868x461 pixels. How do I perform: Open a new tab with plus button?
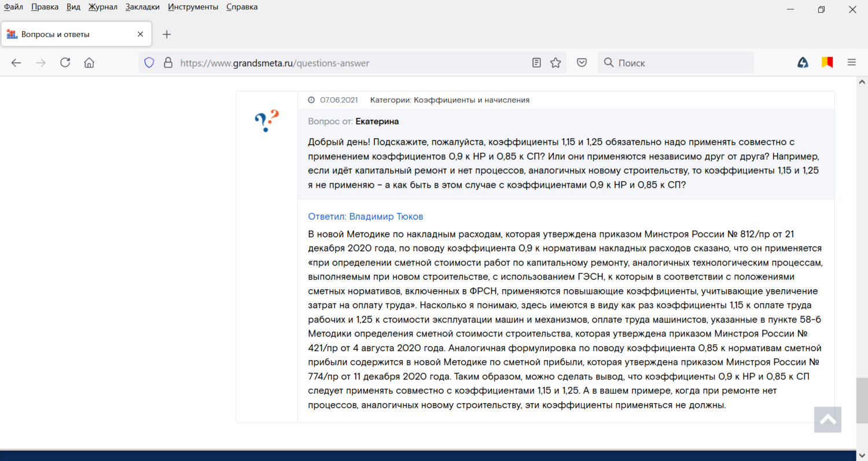pos(167,34)
